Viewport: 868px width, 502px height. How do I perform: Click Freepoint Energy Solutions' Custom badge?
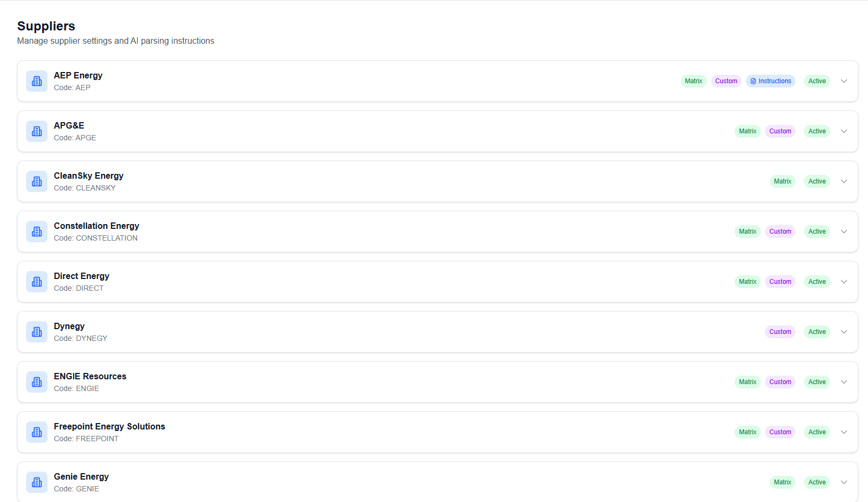coord(780,432)
